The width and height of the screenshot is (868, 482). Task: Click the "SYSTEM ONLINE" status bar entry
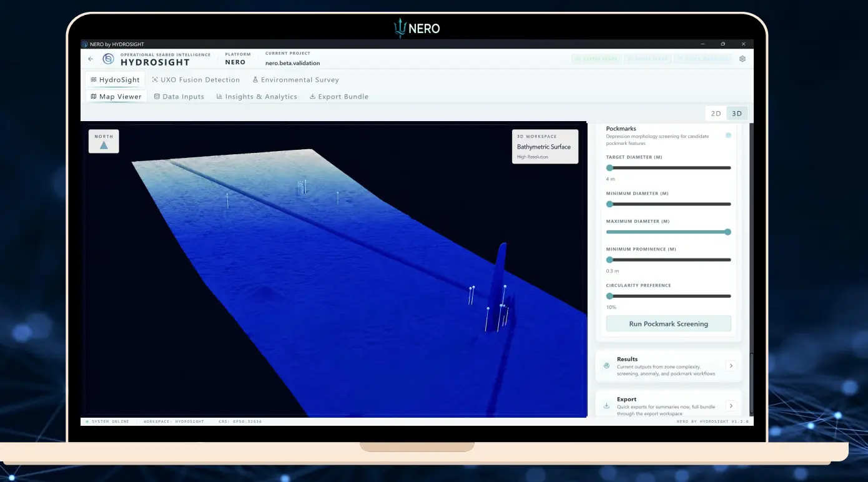pos(107,421)
